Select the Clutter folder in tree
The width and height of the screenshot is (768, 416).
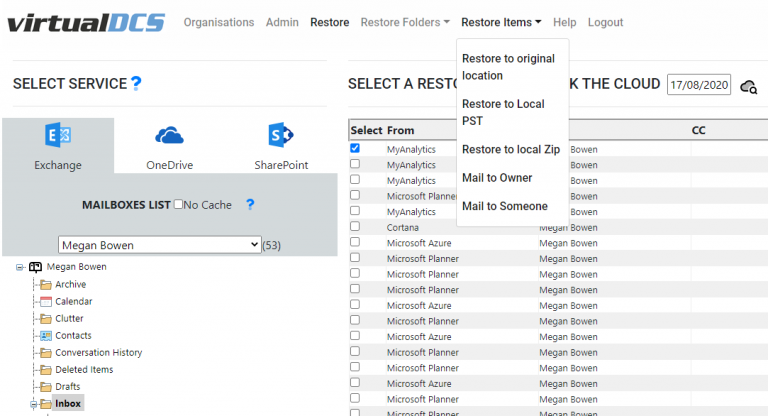(x=69, y=319)
